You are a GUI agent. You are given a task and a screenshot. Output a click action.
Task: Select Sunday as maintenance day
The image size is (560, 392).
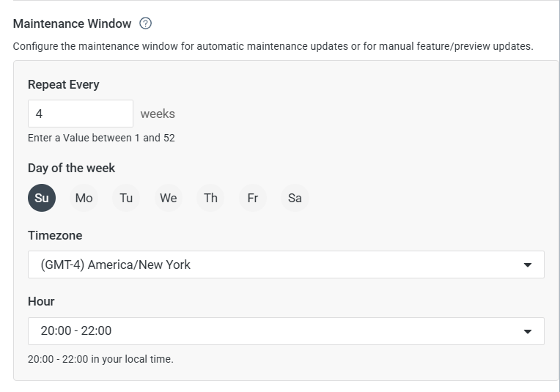point(42,198)
